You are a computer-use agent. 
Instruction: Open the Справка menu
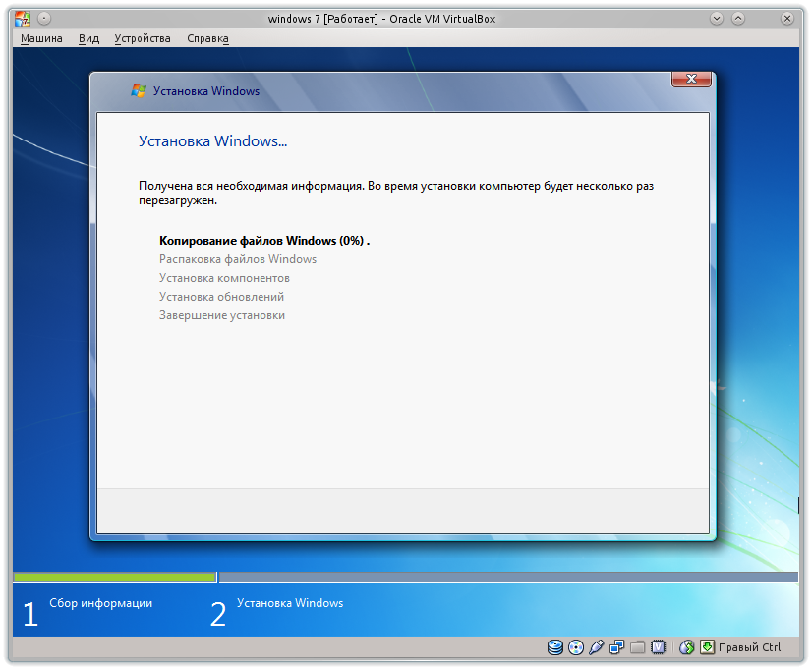pyautogui.click(x=207, y=38)
